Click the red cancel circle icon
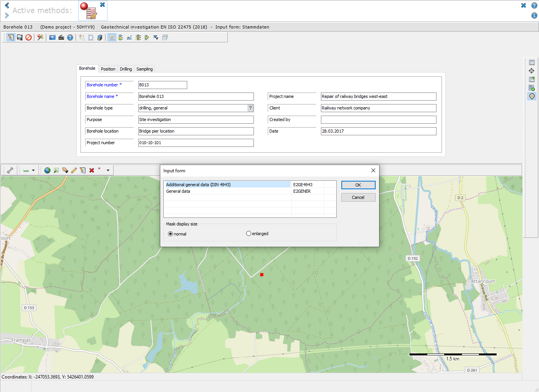The width and height of the screenshot is (539, 392). click(x=29, y=37)
